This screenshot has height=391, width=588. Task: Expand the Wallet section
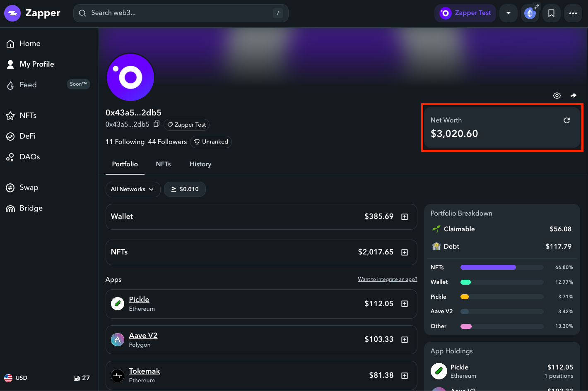click(405, 217)
